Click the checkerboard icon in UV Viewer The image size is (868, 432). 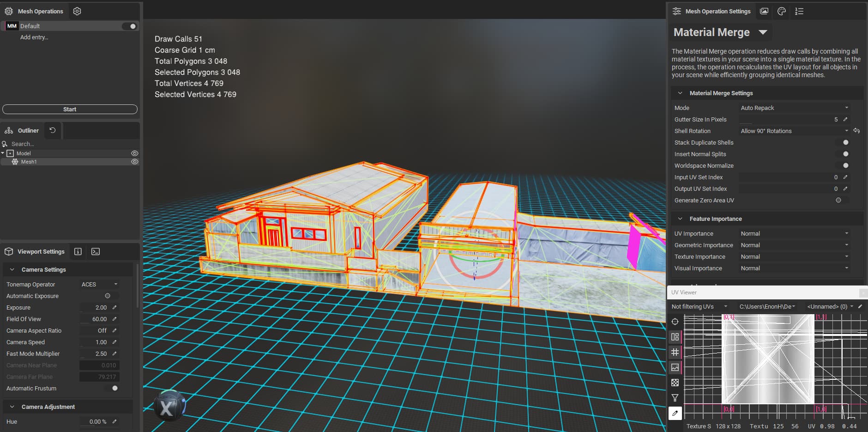point(675,383)
